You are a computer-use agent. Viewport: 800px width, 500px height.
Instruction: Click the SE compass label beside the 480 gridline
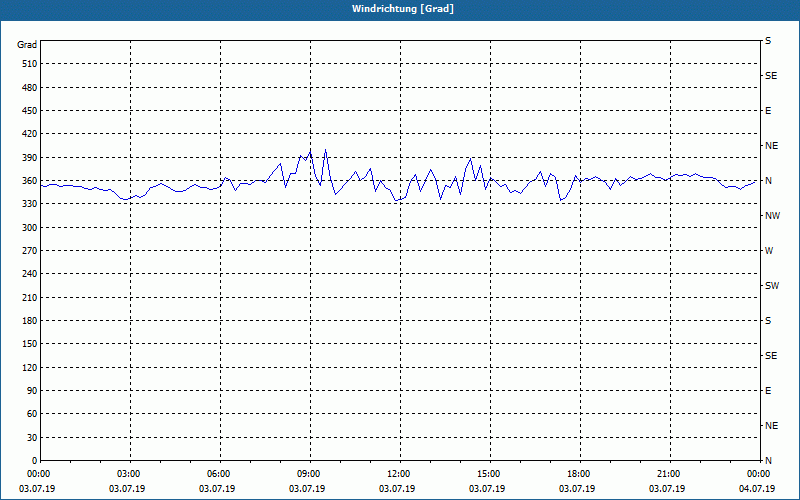point(771,76)
